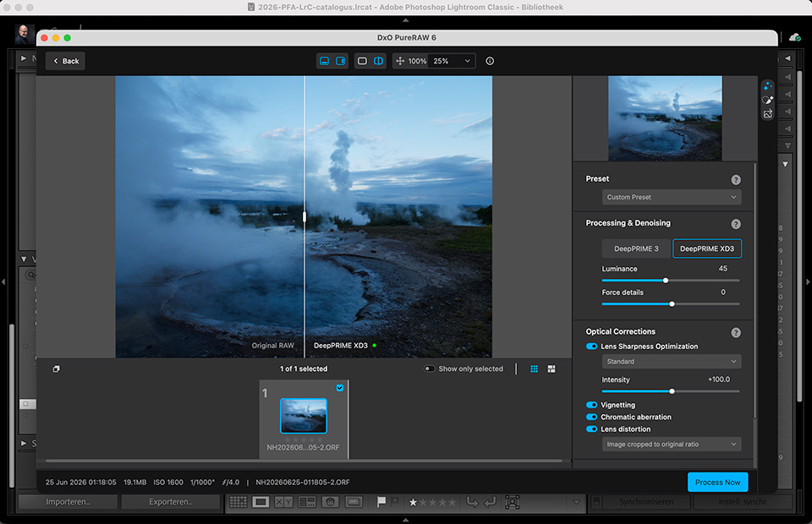
Task: Open the Standard lens sharpness dropdown
Action: click(x=671, y=362)
